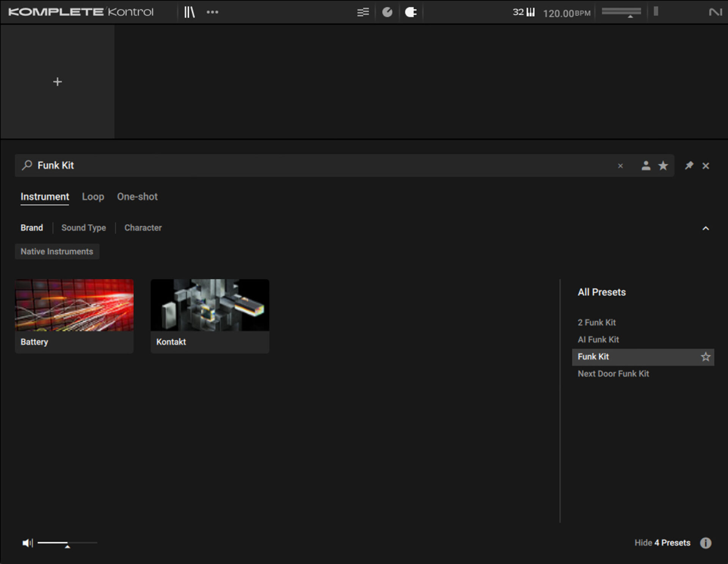Open the three-dots options menu
Image resolution: width=728 pixels, height=564 pixels.
coord(212,12)
